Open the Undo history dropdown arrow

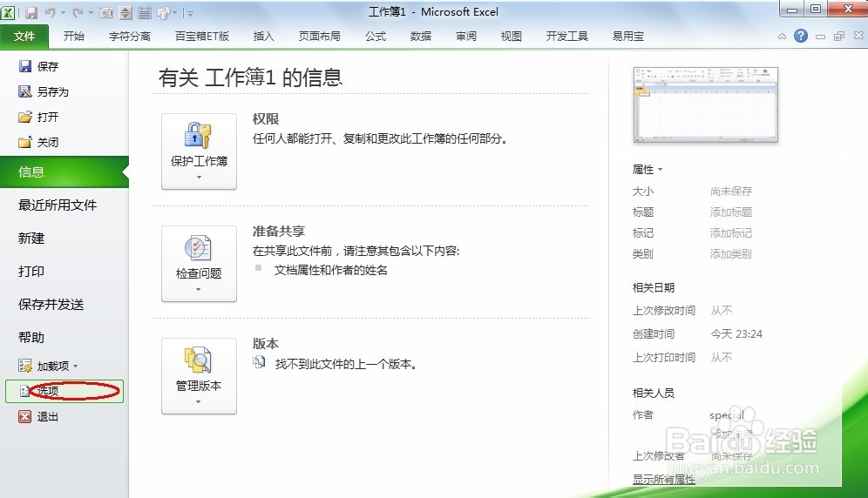click(x=63, y=12)
